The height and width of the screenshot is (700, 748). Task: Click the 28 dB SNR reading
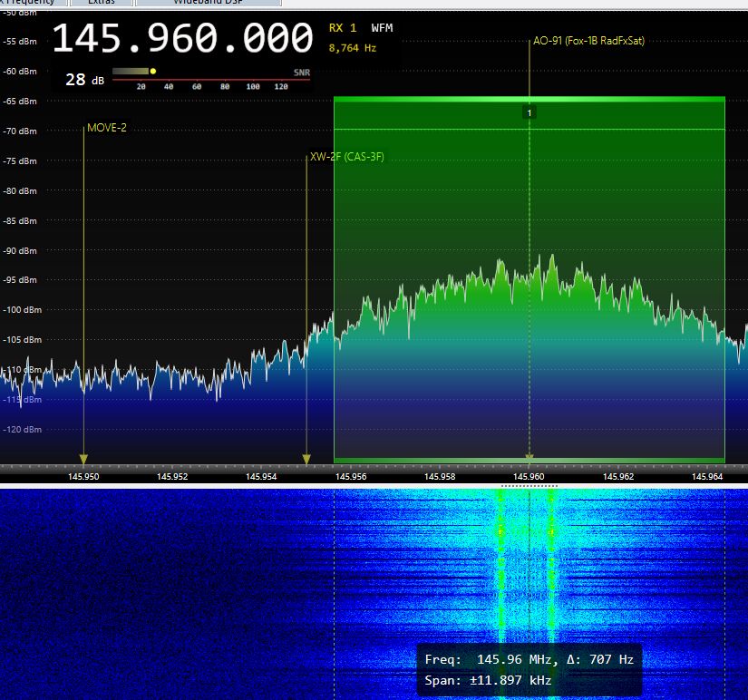85,80
